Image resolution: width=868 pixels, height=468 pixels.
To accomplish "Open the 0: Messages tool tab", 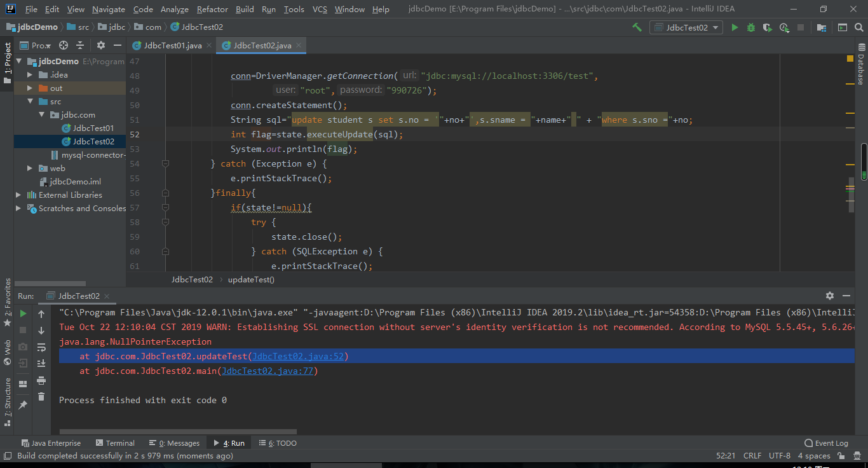I will (174, 443).
